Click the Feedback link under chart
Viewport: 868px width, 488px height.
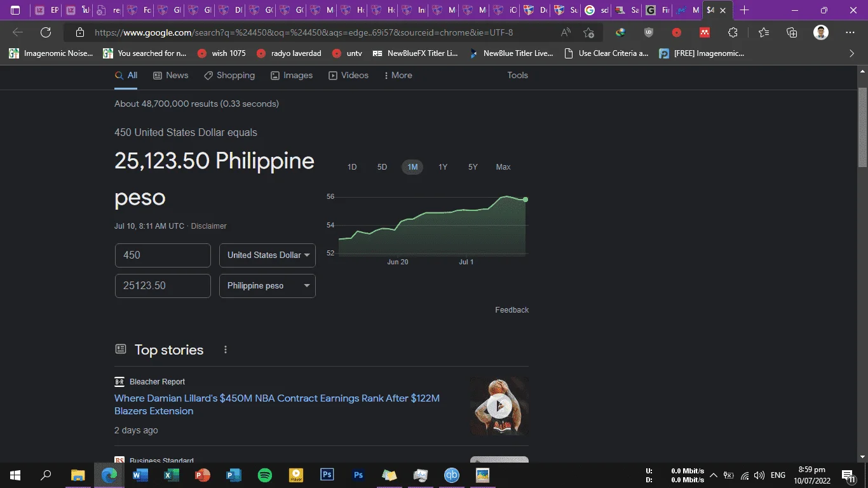[512, 310]
